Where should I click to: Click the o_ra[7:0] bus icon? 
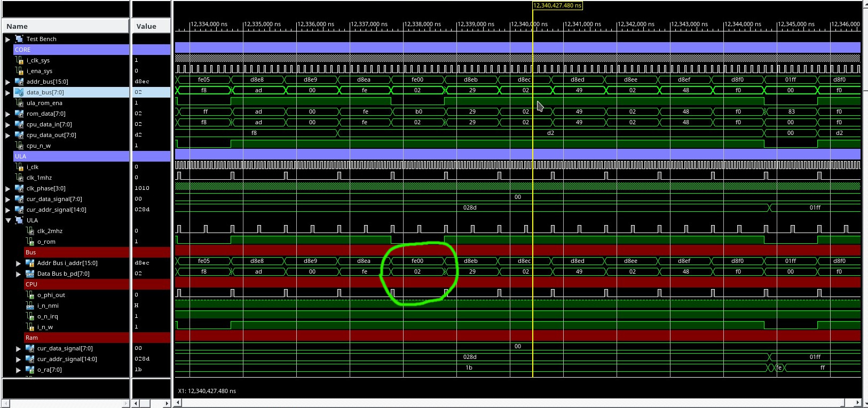[30, 370]
